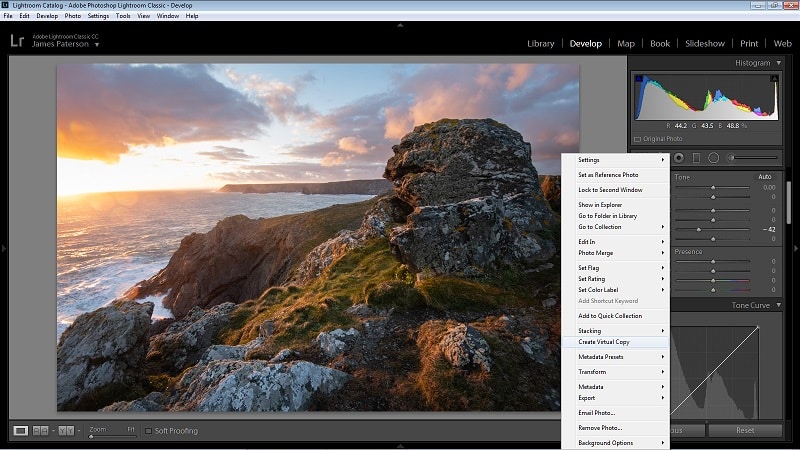800x450 pixels.
Task: Toggle highlight clipping indicator in histogram
Action: [774, 79]
